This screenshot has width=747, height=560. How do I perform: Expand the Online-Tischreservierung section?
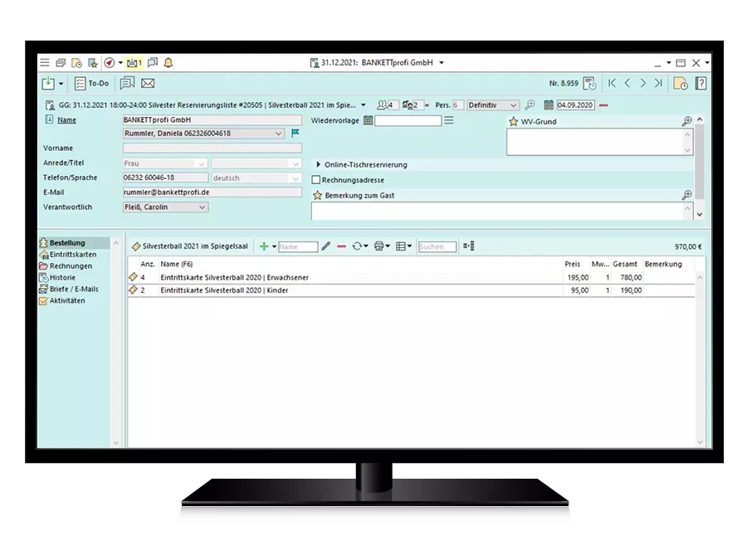[319, 164]
